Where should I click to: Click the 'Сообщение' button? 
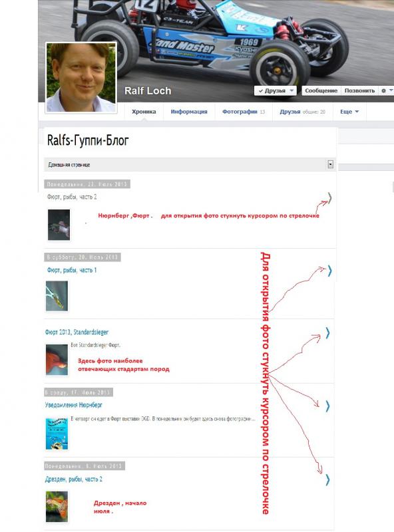(321, 90)
